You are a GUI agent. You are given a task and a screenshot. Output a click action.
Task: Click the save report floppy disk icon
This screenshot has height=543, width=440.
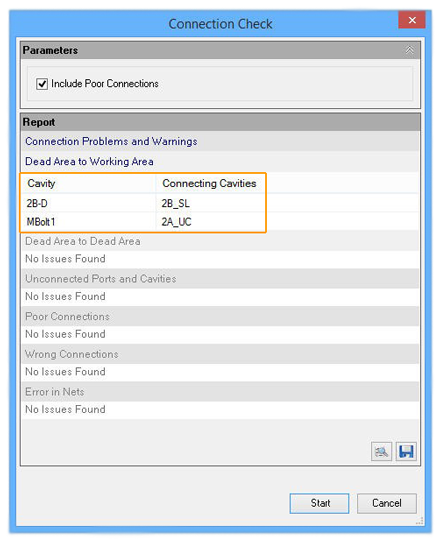406,452
